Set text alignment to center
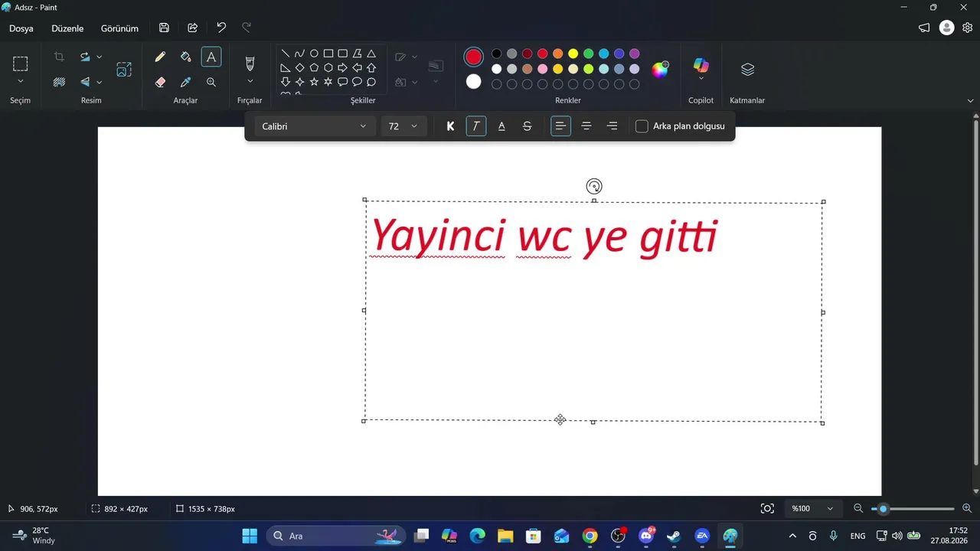The width and height of the screenshot is (980, 551). tap(586, 126)
